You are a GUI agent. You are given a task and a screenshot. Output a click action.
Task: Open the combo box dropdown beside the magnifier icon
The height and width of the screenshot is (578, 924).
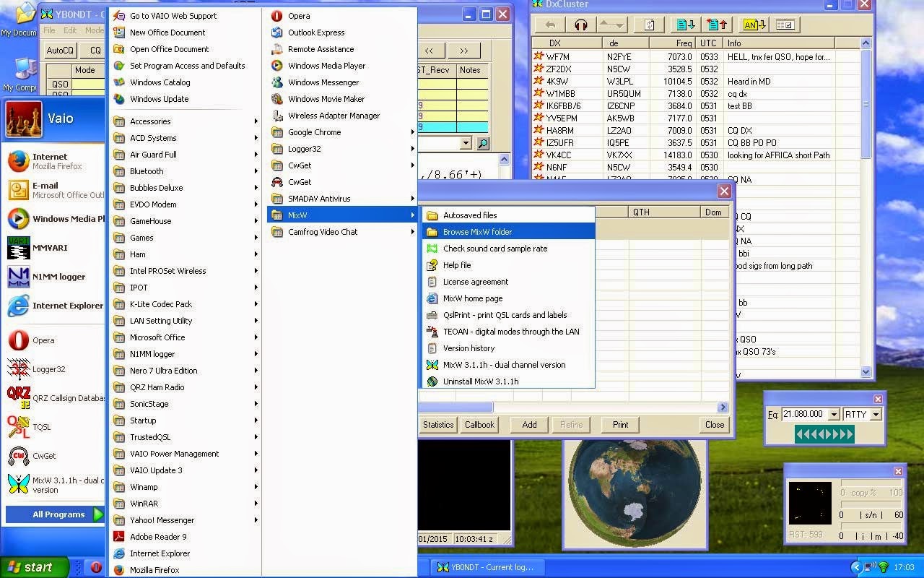[x=466, y=144]
